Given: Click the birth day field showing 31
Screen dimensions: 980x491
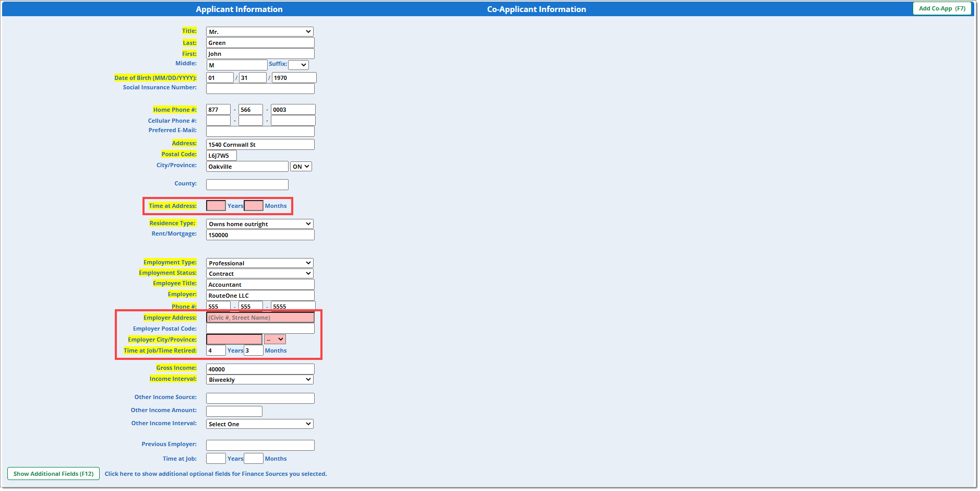Looking at the screenshot, I should point(253,78).
